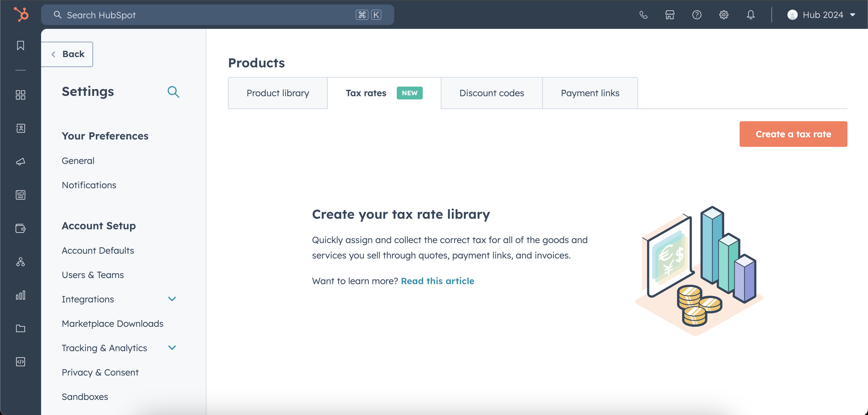Open General preferences
Viewport: 868px width, 415px height.
click(x=78, y=161)
